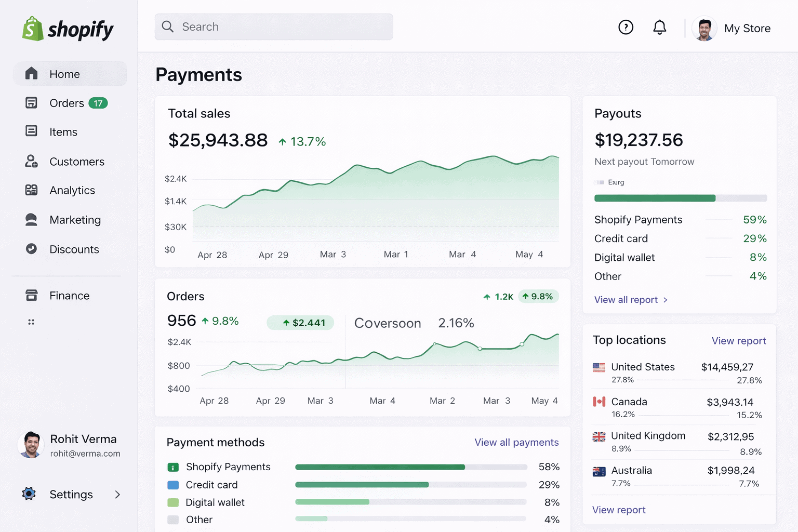Open the Discounts section

click(31, 249)
